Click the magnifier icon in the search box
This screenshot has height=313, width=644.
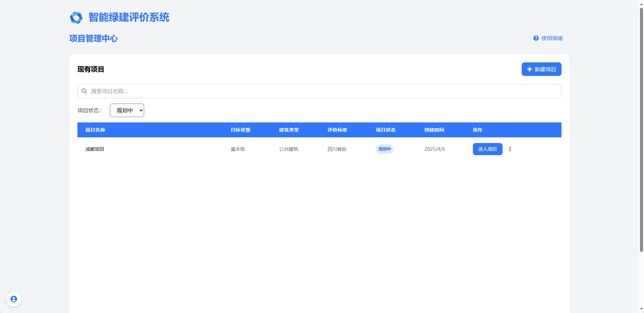[84, 91]
